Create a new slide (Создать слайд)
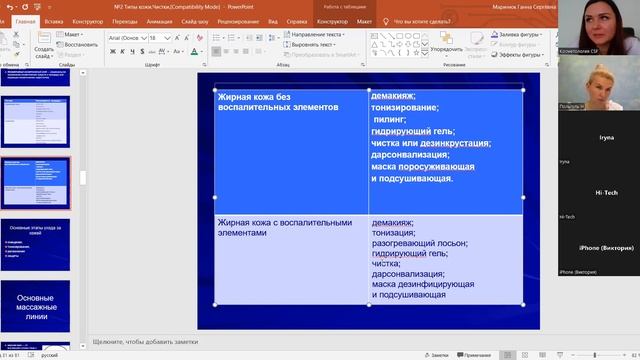This screenshot has height=360, width=640. tap(44, 45)
